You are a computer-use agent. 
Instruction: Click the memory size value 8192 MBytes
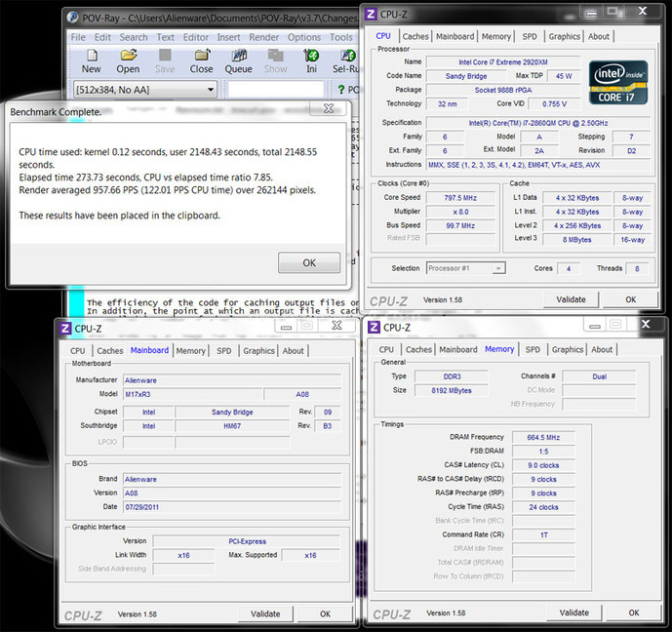[x=452, y=390]
